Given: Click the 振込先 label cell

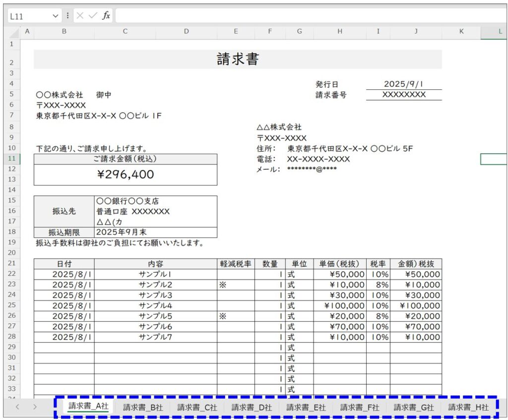Looking at the screenshot, I should coord(64,211).
